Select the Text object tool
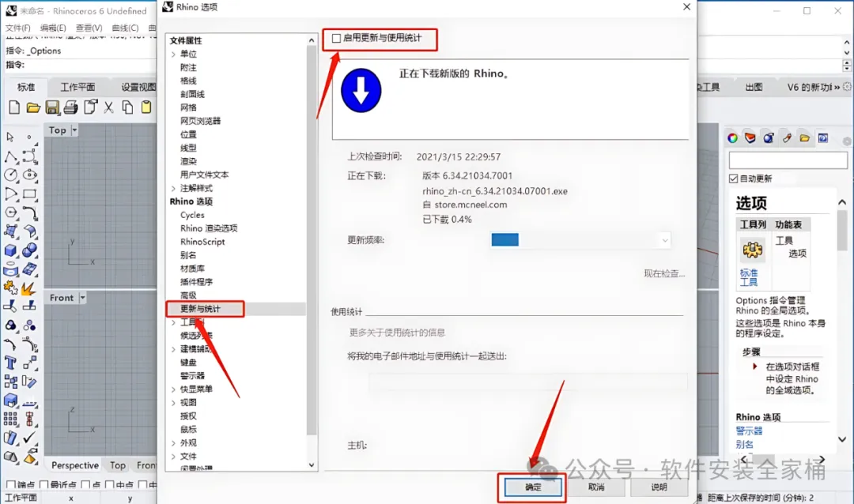The height and width of the screenshot is (504, 854). tap(10, 363)
